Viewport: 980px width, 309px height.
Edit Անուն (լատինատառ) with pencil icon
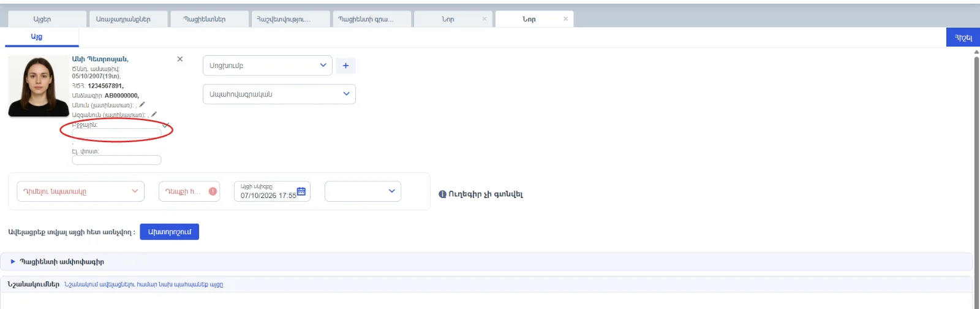click(x=142, y=105)
